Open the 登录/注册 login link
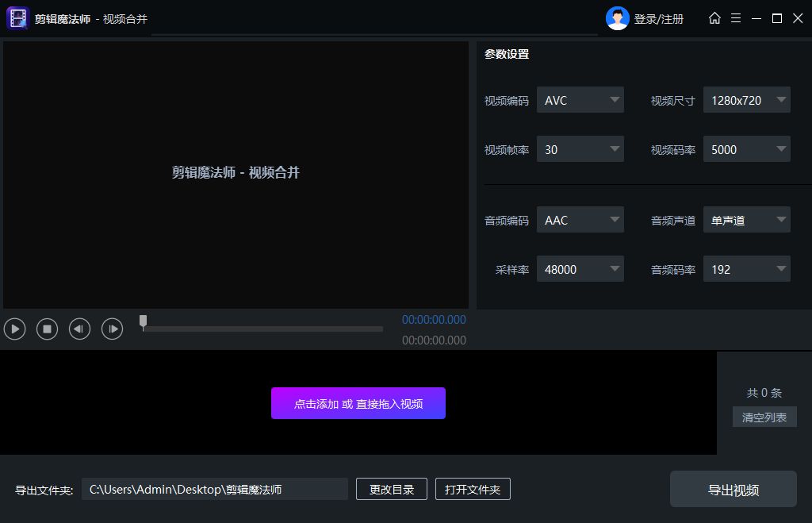The width and height of the screenshot is (812, 523). 659,19
